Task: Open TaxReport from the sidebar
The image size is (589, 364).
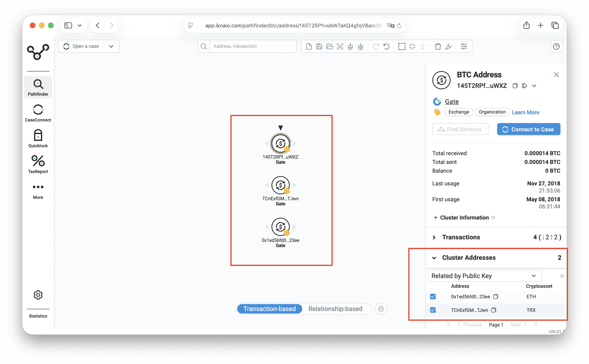Action: point(38,164)
